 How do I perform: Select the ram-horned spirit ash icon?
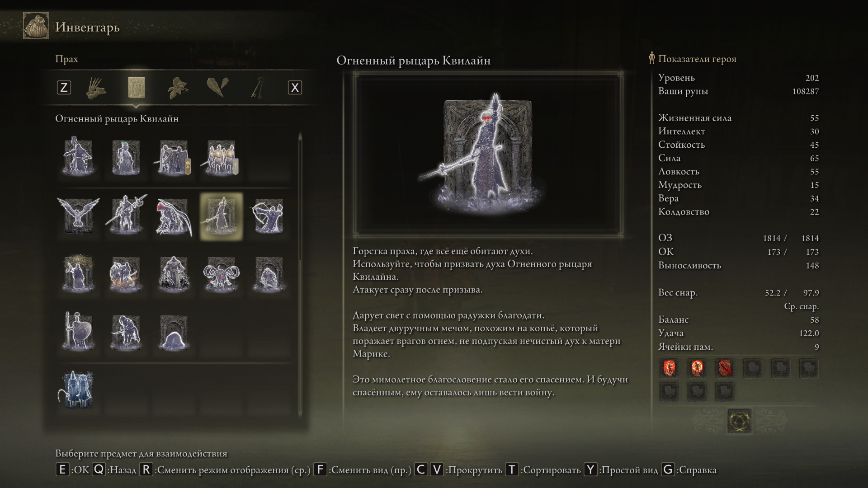(222, 274)
